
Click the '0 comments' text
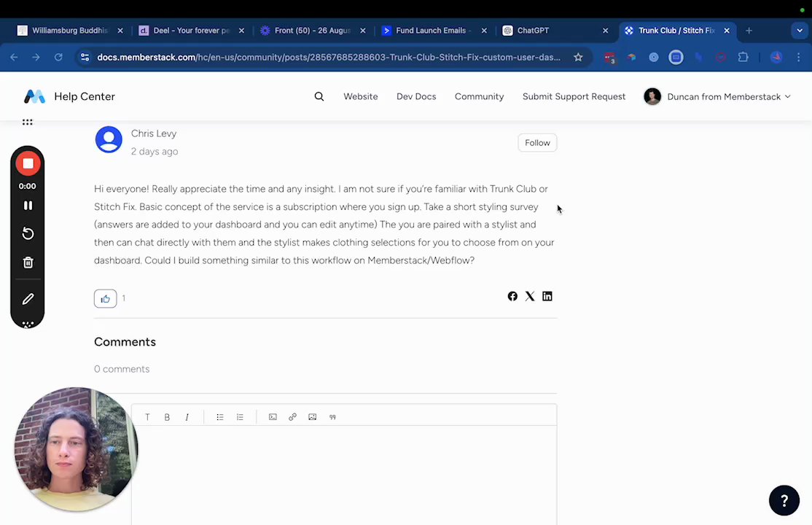pyautogui.click(x=122, y=369)
